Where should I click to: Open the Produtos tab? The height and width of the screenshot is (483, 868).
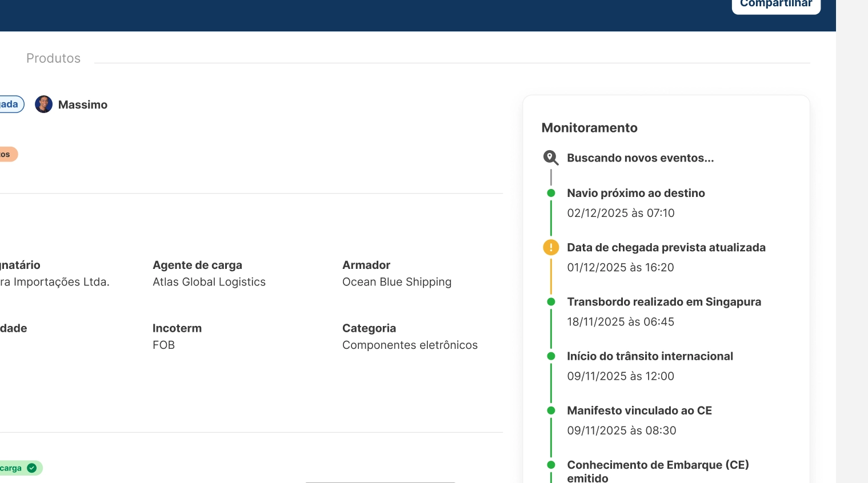[x=53, y=58]
